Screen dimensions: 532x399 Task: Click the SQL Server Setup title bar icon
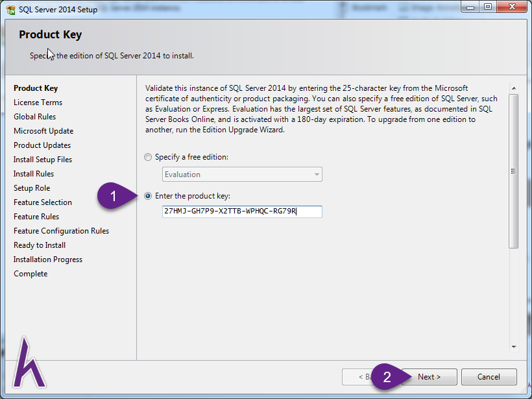pyautogui.click(x=10, y=10)
